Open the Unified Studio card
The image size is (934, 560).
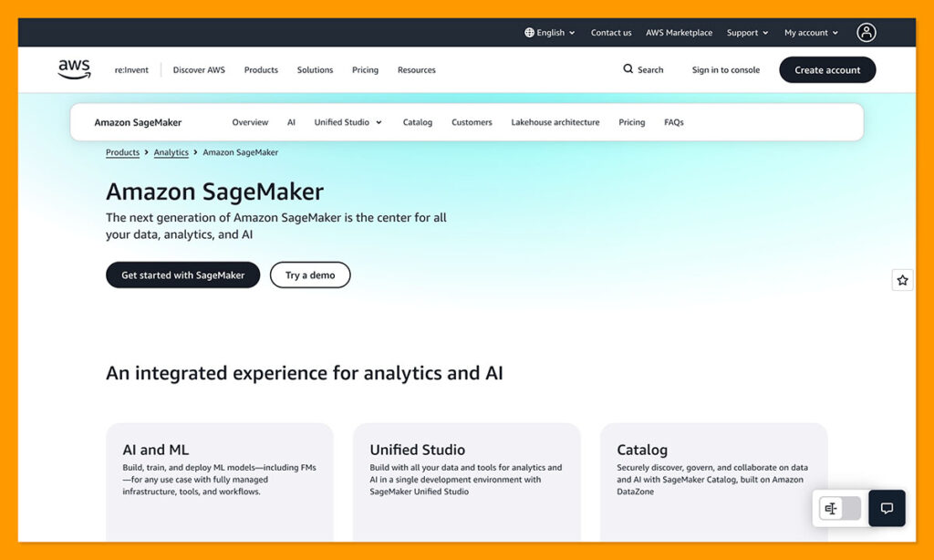pos(467,482)
